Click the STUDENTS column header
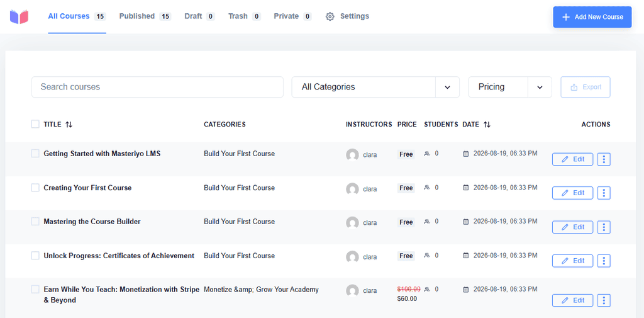644x318 pixels. click(x=441, y=124)
